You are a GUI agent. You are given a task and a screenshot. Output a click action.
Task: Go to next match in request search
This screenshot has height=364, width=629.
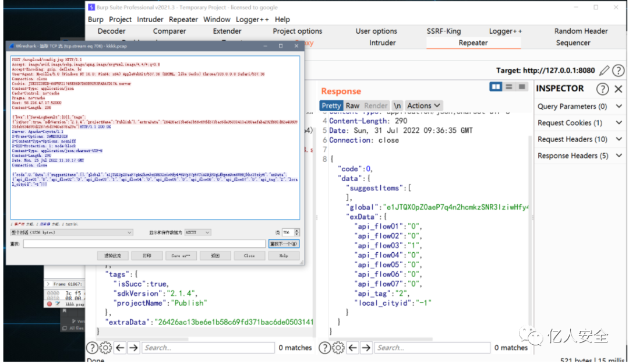click(133, 348)
